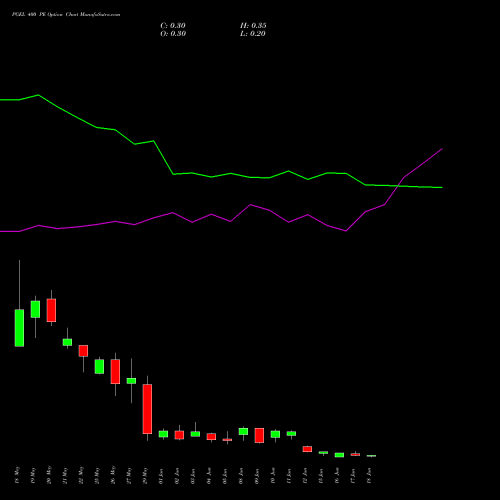Click the 20 May red candlestick
Screen dimensions: 500x500
[x=51, y=310]
